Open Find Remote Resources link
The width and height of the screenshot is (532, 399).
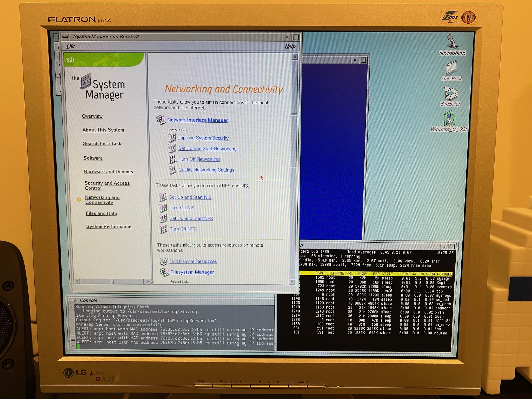193,261
